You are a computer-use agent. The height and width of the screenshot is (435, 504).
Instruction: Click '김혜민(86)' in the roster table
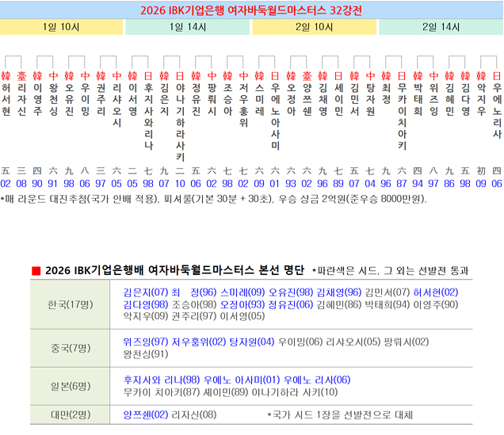pyautogui.click(x=339, y=304)
